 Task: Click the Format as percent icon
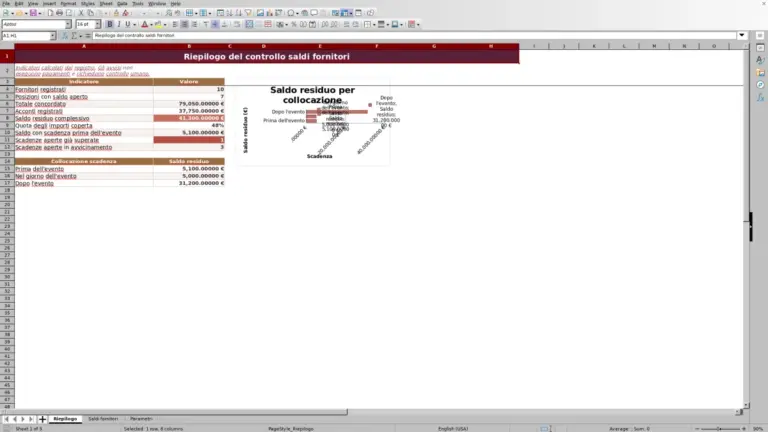pos(294,24)
